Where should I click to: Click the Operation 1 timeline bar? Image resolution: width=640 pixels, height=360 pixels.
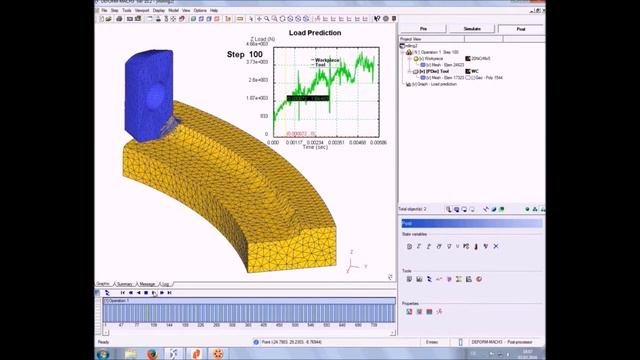tap(249, 301)
